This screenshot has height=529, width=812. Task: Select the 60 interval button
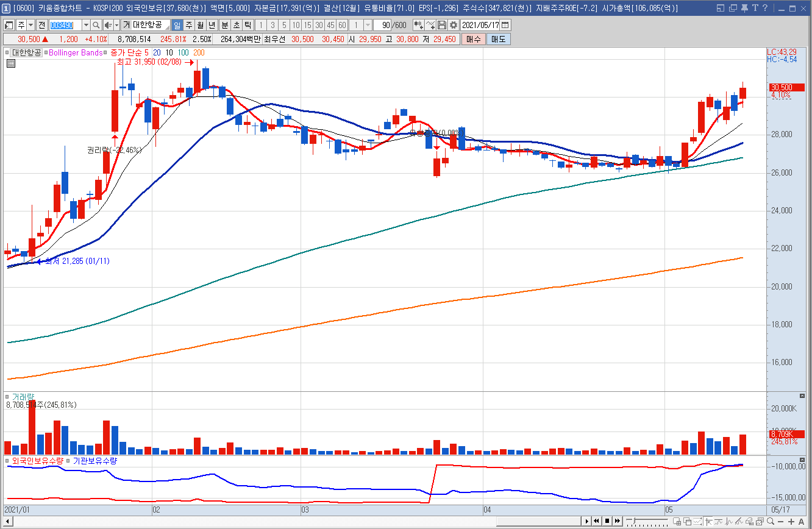[x=342, y=25]
